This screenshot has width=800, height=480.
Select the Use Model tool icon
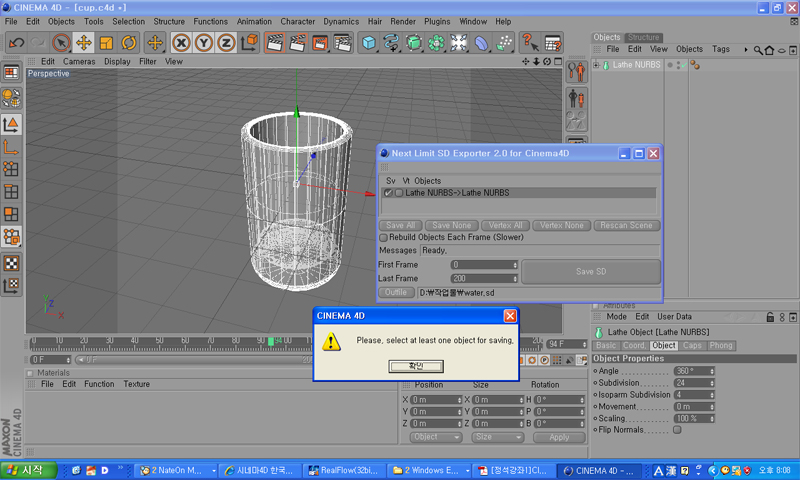click(11, 124)
